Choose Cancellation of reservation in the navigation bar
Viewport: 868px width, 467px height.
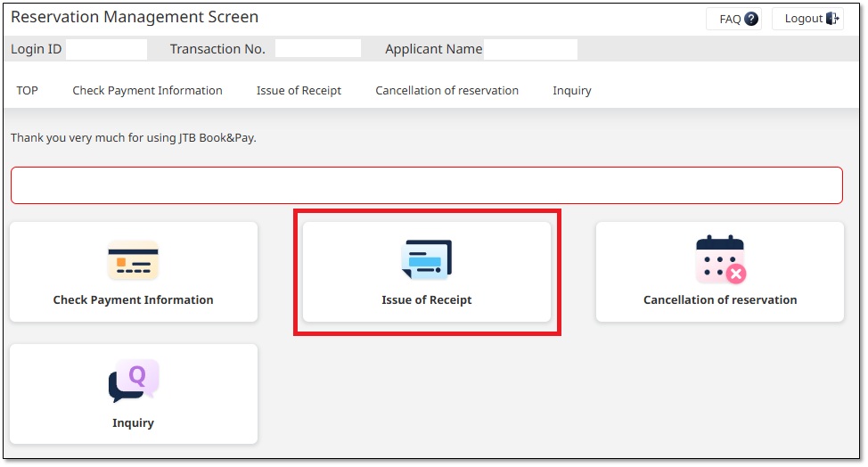tap(446, 90)
